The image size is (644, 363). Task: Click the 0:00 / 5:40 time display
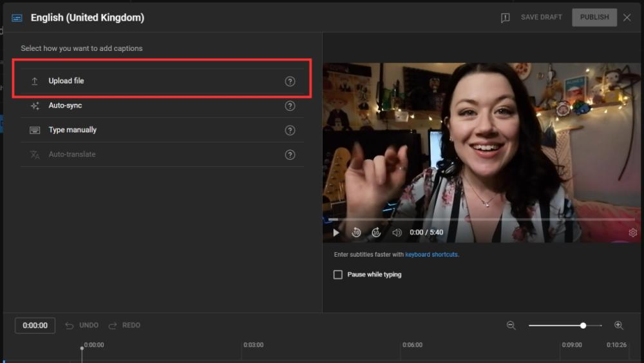(x=426, y=233)
